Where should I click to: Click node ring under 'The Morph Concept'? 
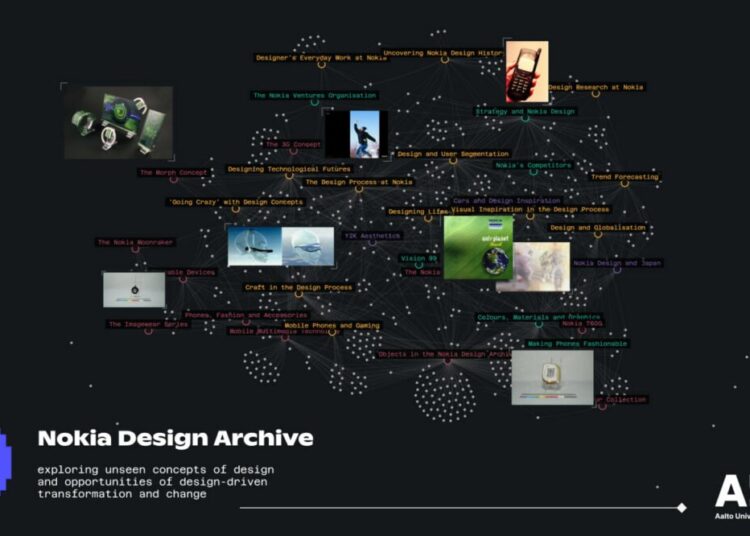(174, 179)
